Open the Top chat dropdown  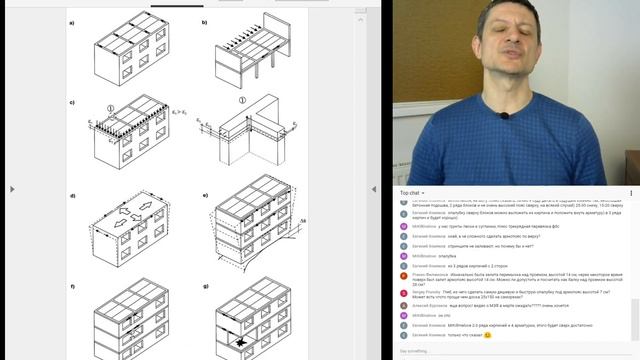(x=412, y=193)
